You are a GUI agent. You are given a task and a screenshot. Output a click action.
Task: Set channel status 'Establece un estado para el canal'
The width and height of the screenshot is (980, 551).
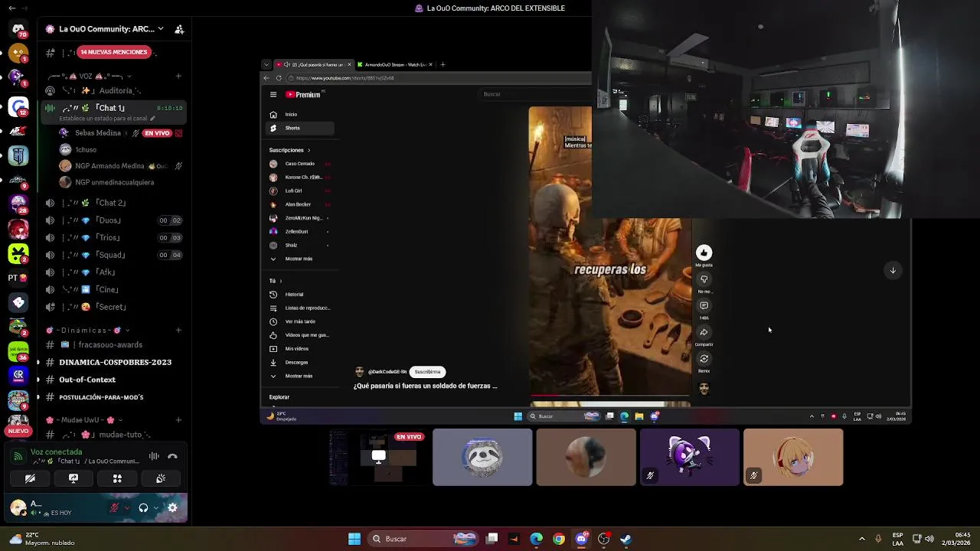[107, 119]
